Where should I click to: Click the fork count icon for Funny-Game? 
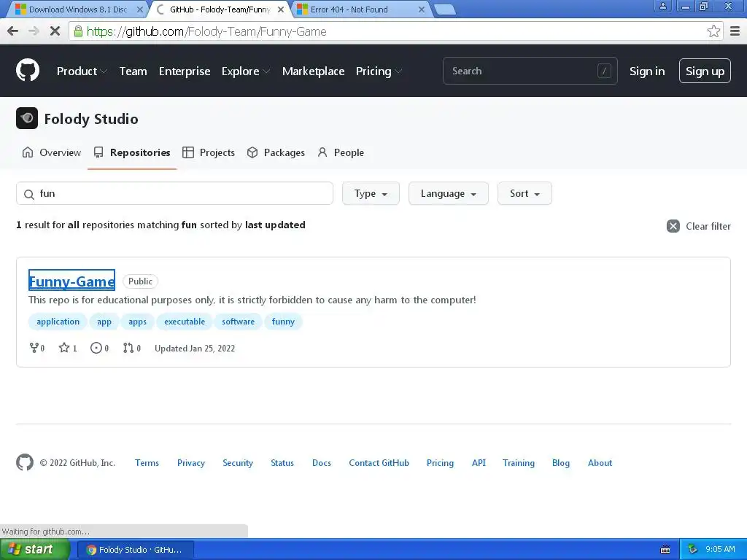(x=34, y=348)
